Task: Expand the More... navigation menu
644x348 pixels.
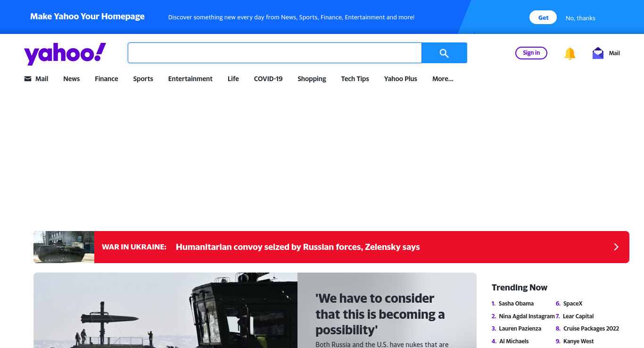Action: point(443,79)
